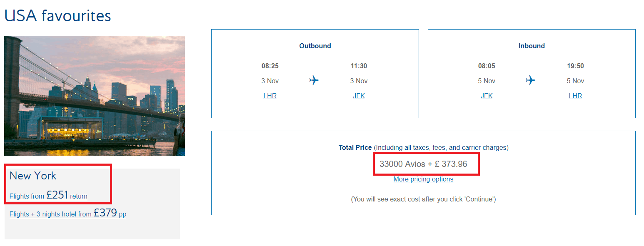Click the Total Price label

355,147
